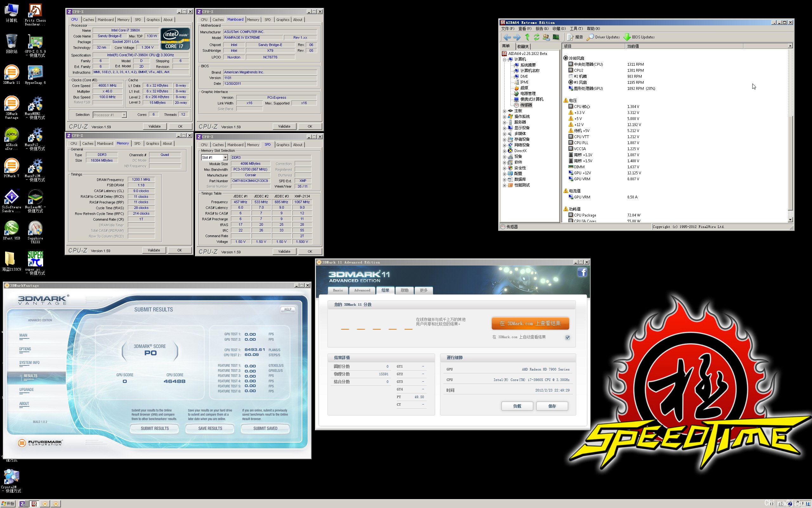Viewport: 812px width, 508px height.
Task: Click AIDA64 scrollbar down arrow
Action: click(790, 220)
